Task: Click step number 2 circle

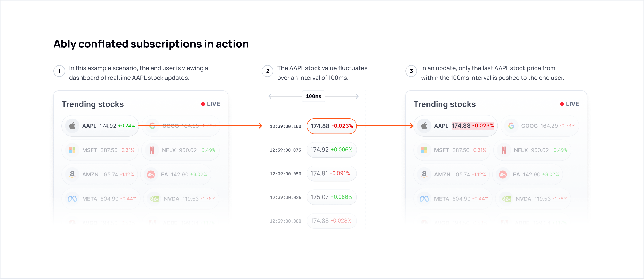Action: [268, 71]
